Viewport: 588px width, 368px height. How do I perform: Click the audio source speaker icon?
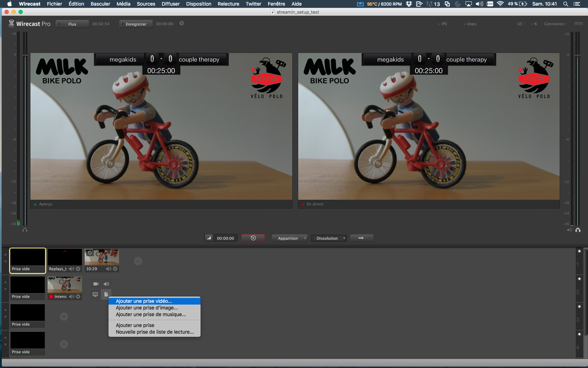coord(106,284)
